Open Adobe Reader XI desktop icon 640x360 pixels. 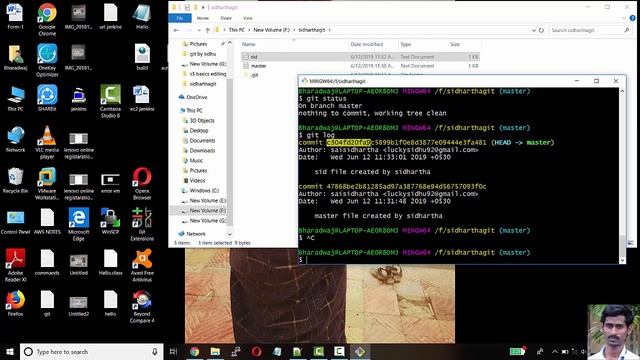[x=16, y=265]
